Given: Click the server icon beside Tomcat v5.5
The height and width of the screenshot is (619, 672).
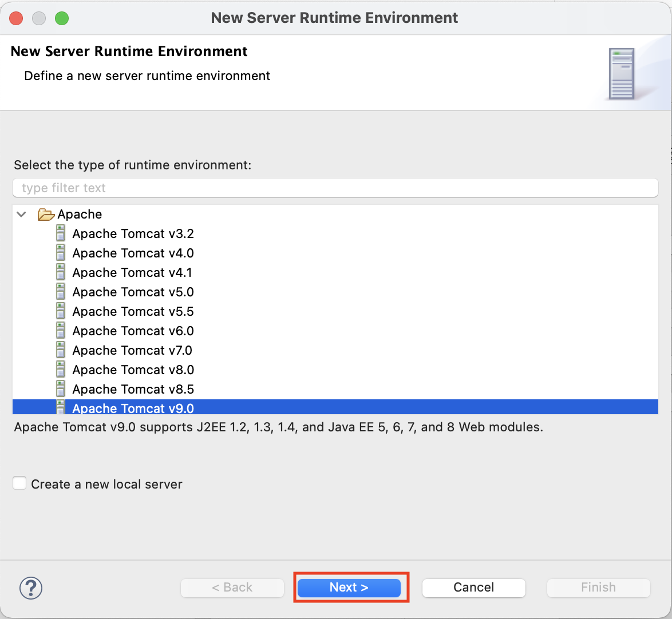Looking at the screenshot, I should coord(61,311).
